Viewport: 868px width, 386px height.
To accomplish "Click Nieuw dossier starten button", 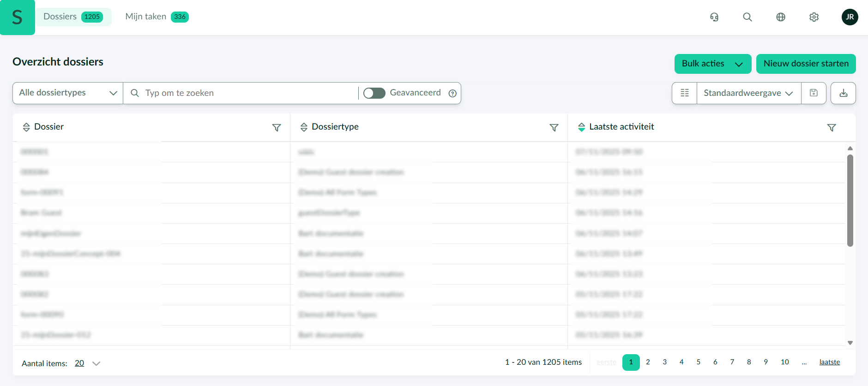I will [x=806, y=64].
